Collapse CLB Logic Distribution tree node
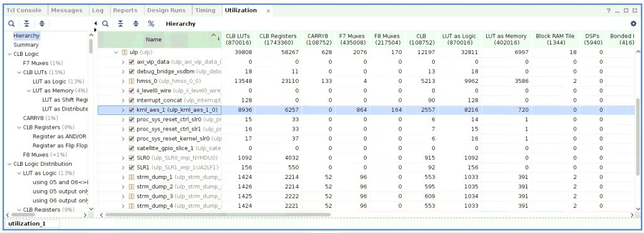Viewport: 644px width, 233px height. [9, 164]
